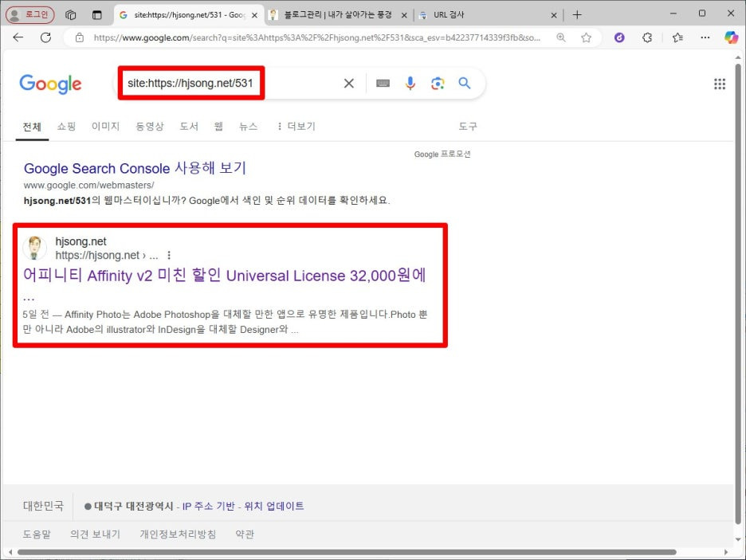Click the IP 주소 기반 link
Image resolution: width=746 pixels, height=560 pixels.
tap(208, 507)
